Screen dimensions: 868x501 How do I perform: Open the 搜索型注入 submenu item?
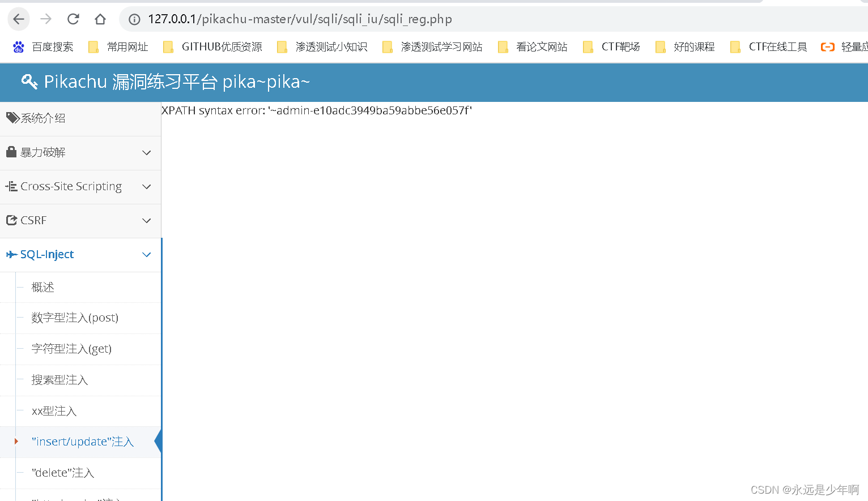[80, 380]
